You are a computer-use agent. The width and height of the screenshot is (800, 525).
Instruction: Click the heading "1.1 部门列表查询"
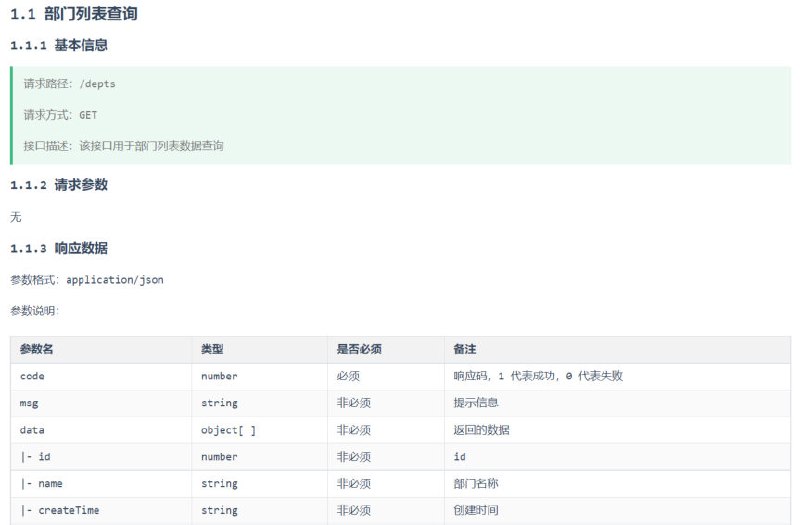pos(74,14)
